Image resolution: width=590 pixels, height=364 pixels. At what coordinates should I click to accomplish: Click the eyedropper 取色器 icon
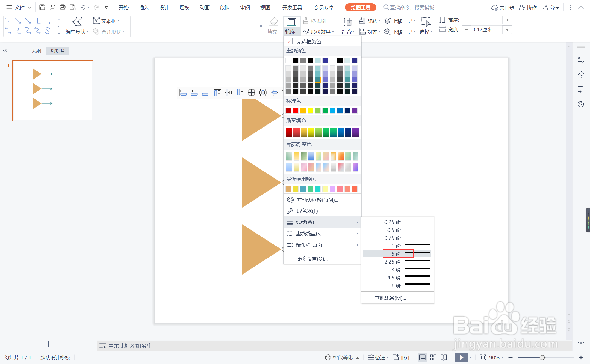coord(290,211)
